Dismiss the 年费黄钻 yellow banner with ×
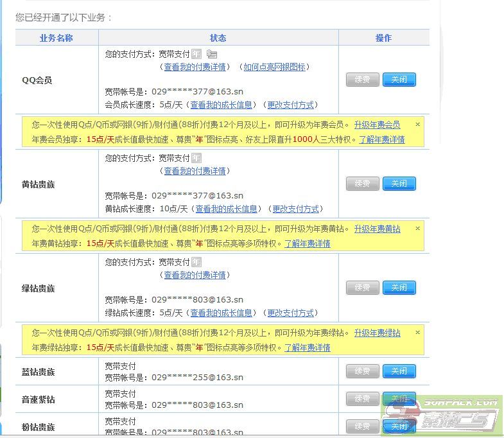Viewport: 504px width, 438px height. coord(417,229)
